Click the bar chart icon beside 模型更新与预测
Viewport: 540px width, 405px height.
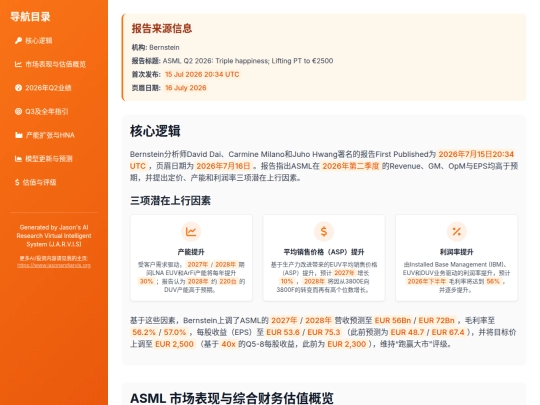(18, 159)
